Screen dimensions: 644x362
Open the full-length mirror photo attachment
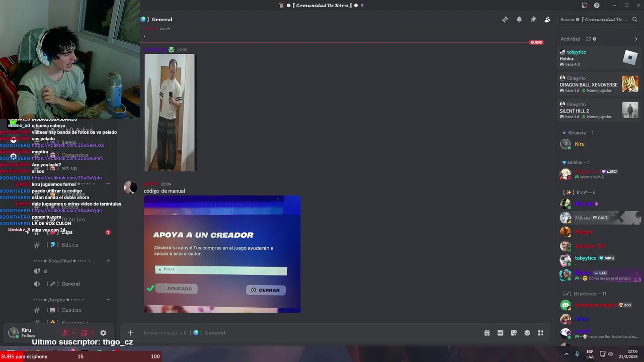coord(170,113)
